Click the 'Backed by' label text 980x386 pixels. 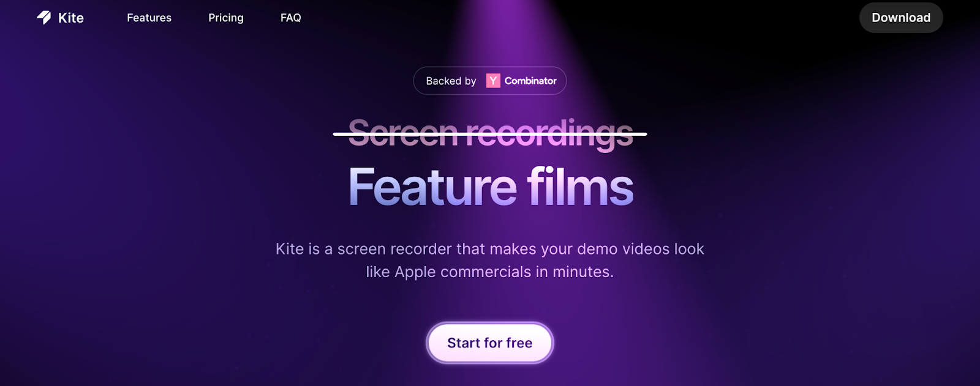coord(451,81)
